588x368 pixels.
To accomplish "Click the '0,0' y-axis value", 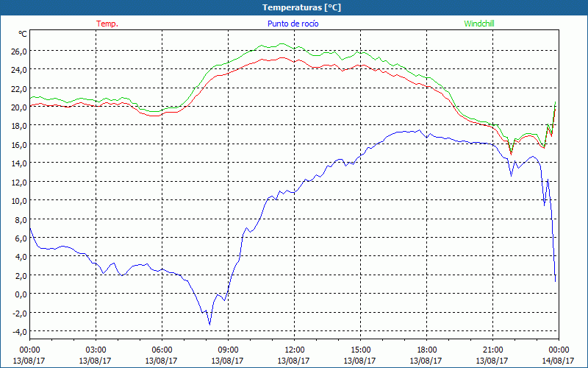I will [21, 294].
